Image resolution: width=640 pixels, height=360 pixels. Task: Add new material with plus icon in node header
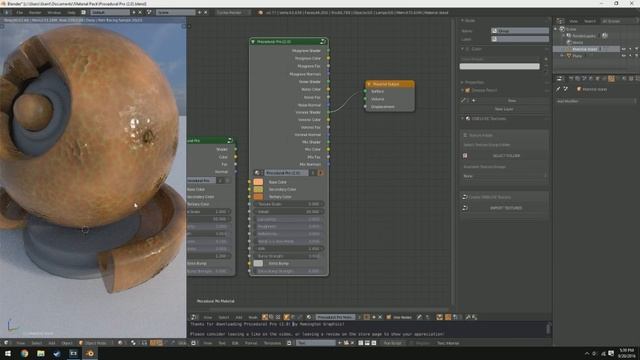tap(373, 317)
